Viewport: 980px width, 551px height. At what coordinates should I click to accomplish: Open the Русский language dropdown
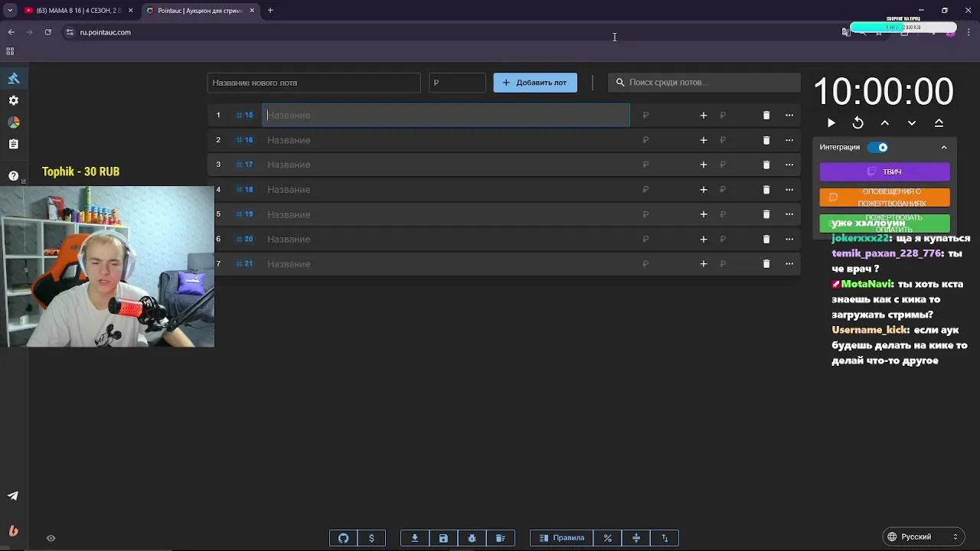tap(923, 536)
